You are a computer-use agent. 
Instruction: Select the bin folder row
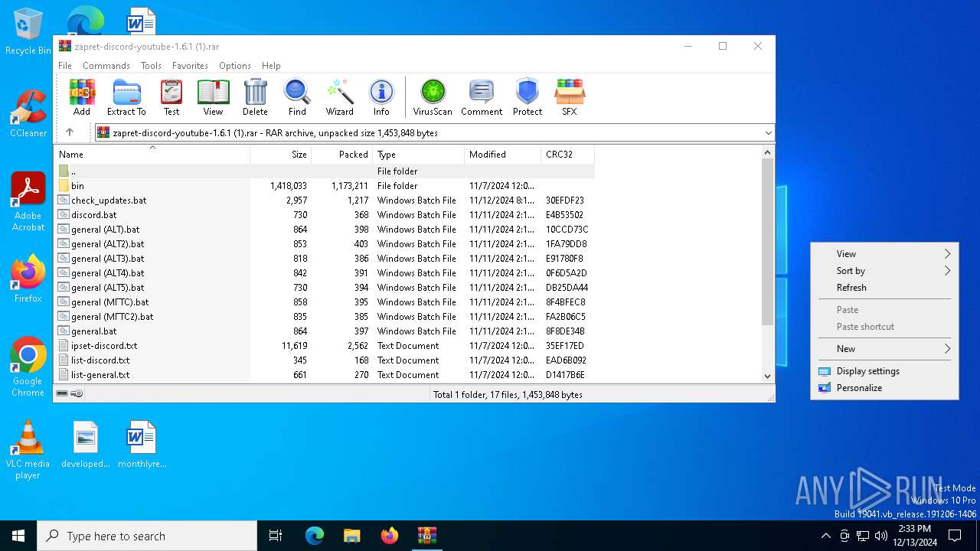pos(324,186)
